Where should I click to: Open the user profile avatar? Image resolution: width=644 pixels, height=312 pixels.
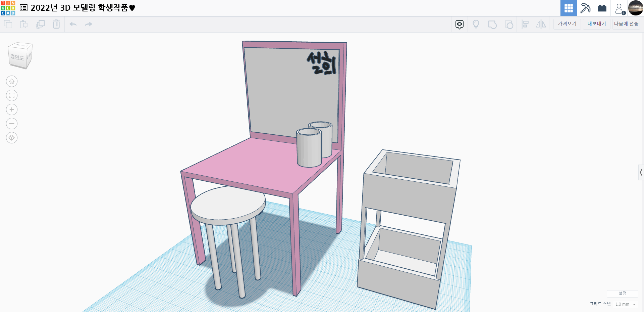(636, 8)
